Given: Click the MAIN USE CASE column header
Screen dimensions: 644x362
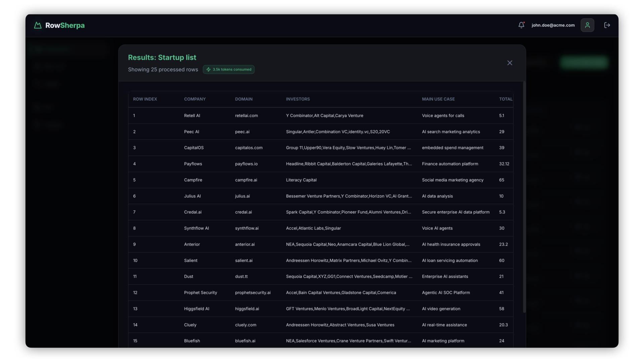Looking at the screenshot, I should [x=438, y=99].
